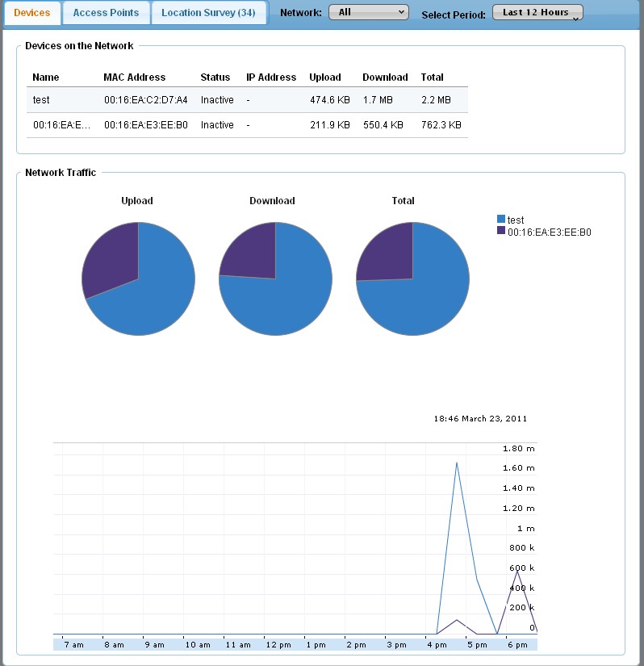Click Inactive status of test device
The height and width of the screenshot is (666, 644).
coord(217,100)
